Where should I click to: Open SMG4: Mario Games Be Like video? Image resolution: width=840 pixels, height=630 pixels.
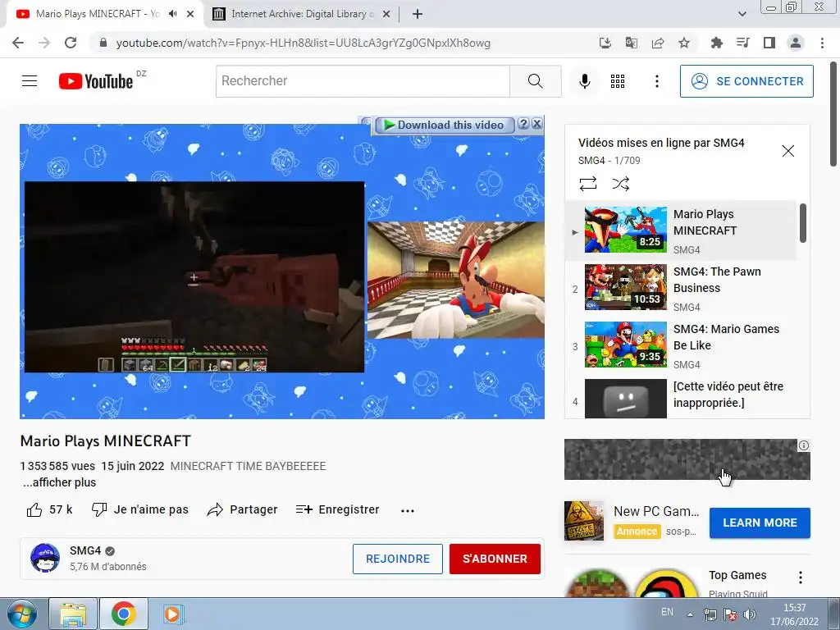coord(680,345)
